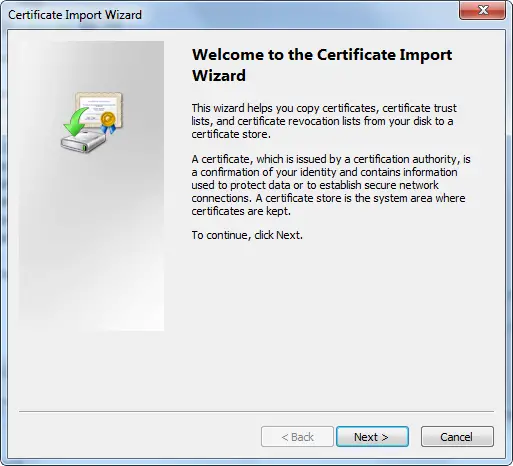Click the grayed-out < Back button
This screenshot has height=466, width=513.
pyautogui.click(x=297, y=436)
